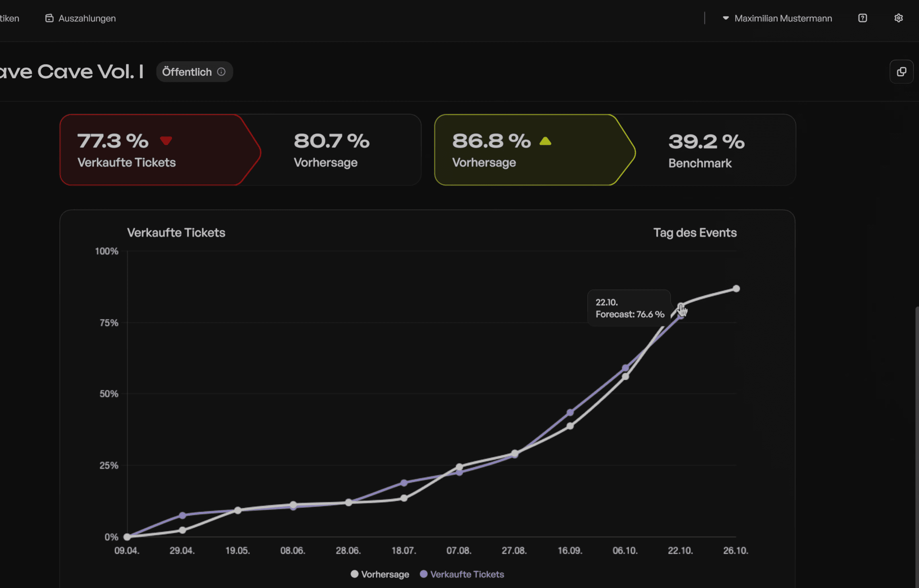Select the 29.04. Verkaufte Tickets purple point
Image resolution: width=919 pixels, height=588 pixels.
182,515
